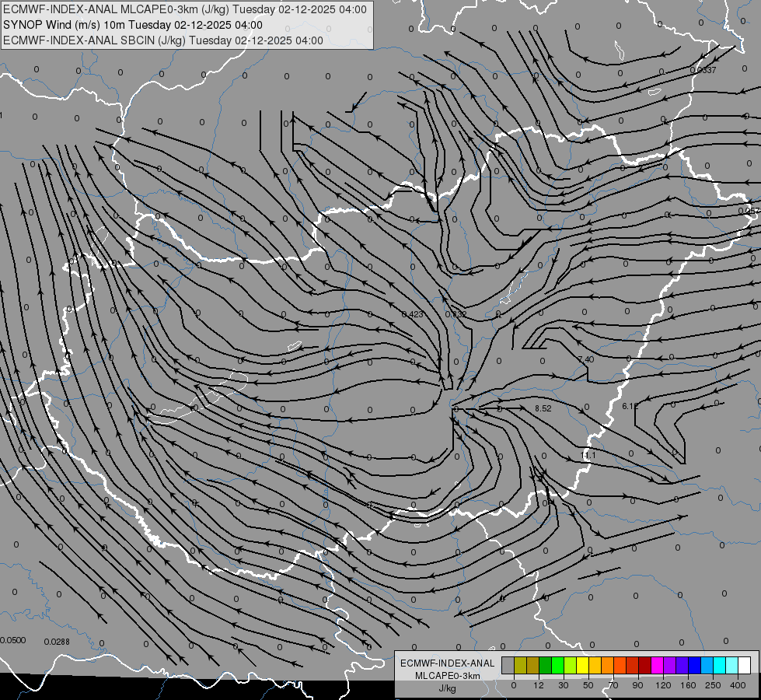The image size is (761, 700).
Task: Pick the pure yellow colorbar swatch
Action: coord(583,666)
